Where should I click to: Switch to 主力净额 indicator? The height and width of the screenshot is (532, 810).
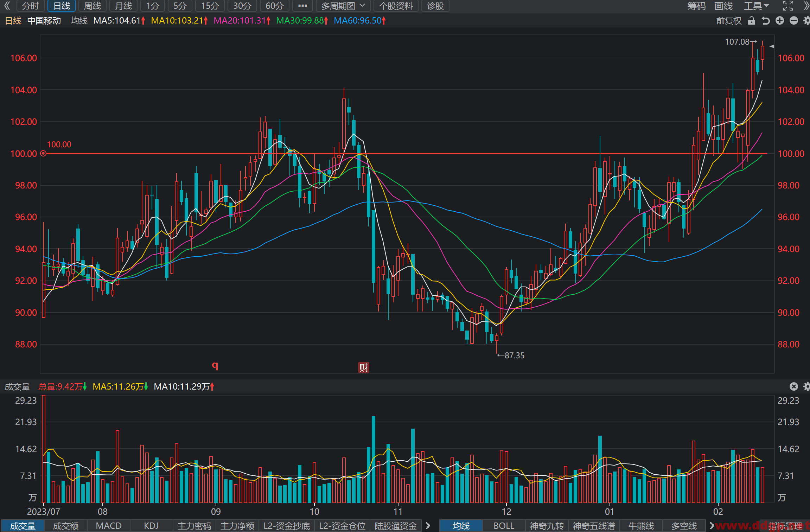point(237,526)
